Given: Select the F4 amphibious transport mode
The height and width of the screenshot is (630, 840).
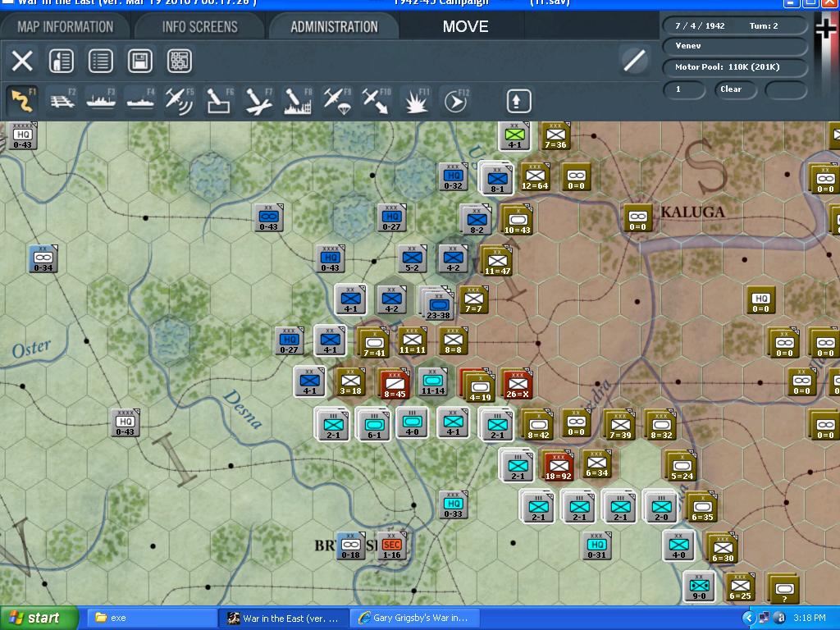Looking at the screenshot, I should coord(140,101).
